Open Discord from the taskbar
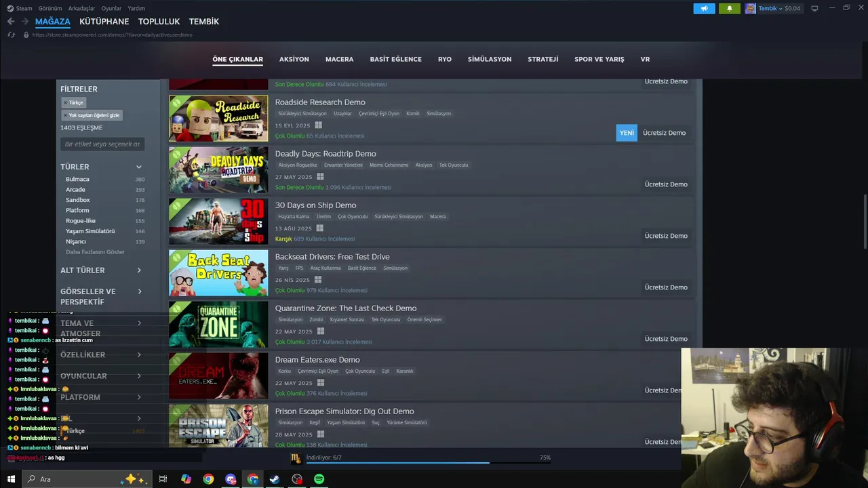 point(231,479)
